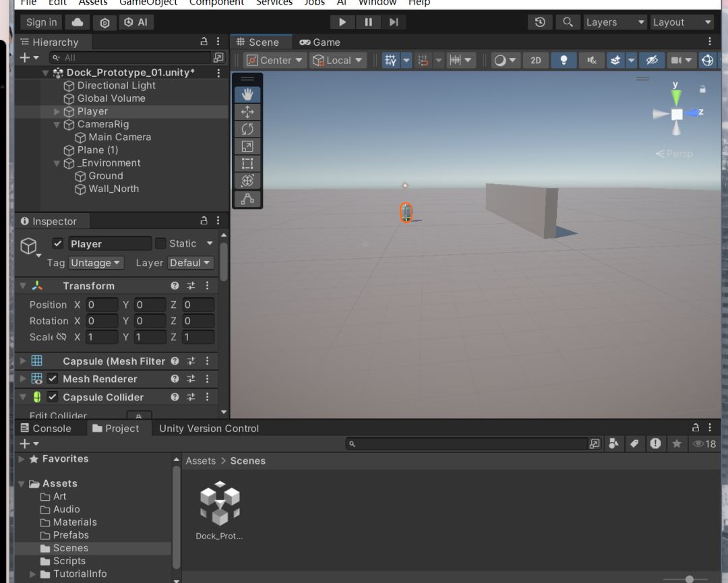
Task: Open the custom editor tools icon
Action: 247,199
